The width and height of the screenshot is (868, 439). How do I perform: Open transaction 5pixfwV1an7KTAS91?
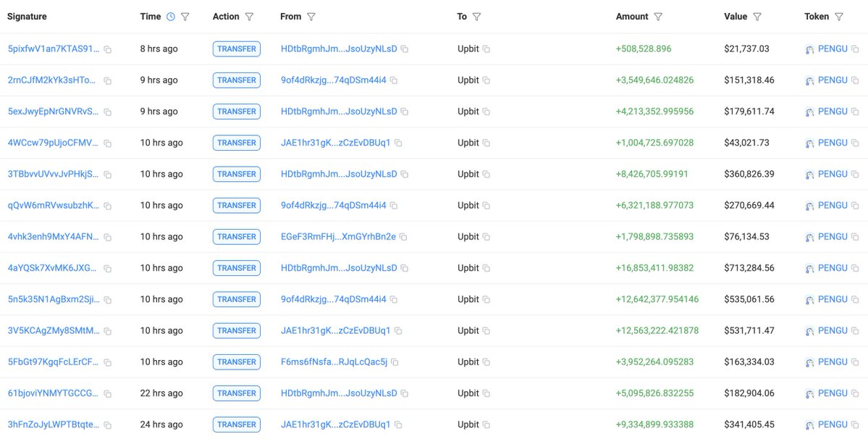point(54,49)
